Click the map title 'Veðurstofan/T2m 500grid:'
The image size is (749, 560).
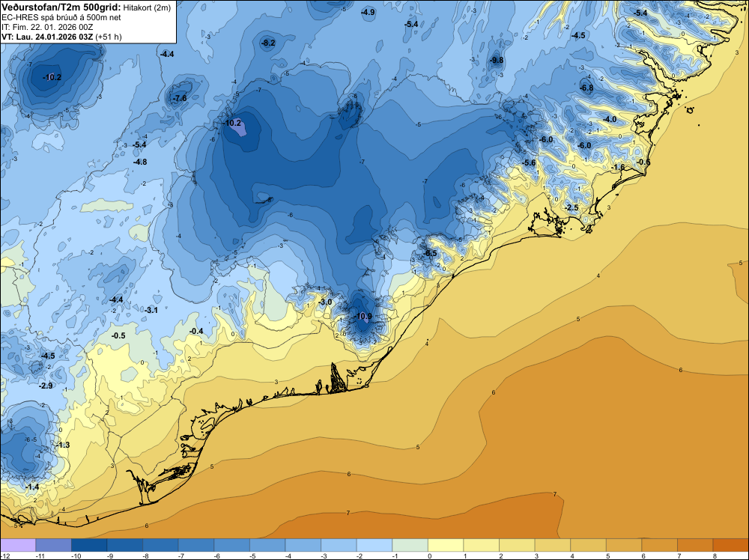pyautogui.click(x=61, y=7)
